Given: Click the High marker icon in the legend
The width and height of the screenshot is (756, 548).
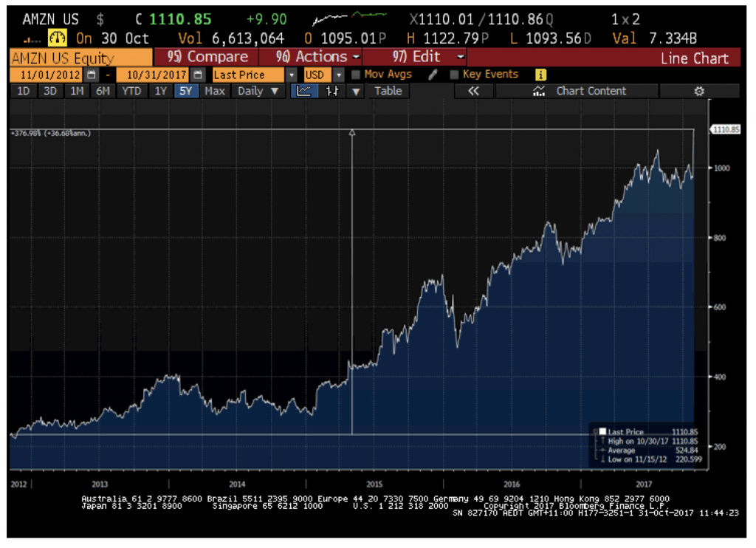Looking at the screenshot, I should 602,441.
